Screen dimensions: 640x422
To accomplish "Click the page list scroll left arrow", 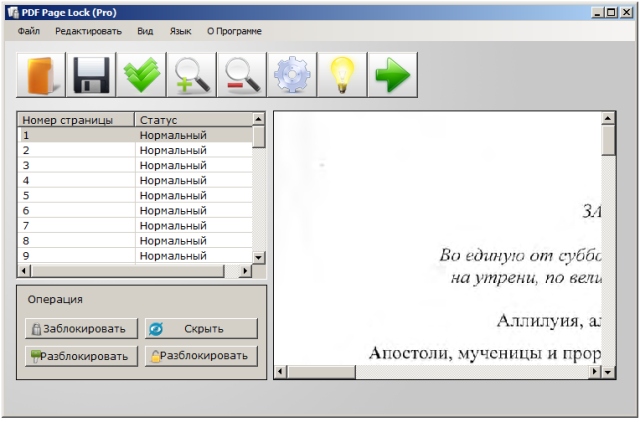I will pyautogui.click(x=24, y=271).
